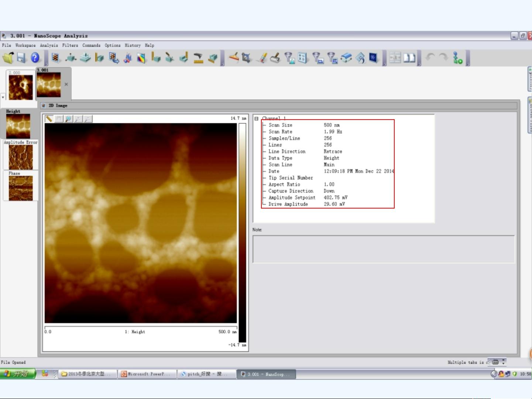The width and height of the screenshot is (532, 399).
Task: Click the blue spectrum 2D image icon
Action: point(373,58)
